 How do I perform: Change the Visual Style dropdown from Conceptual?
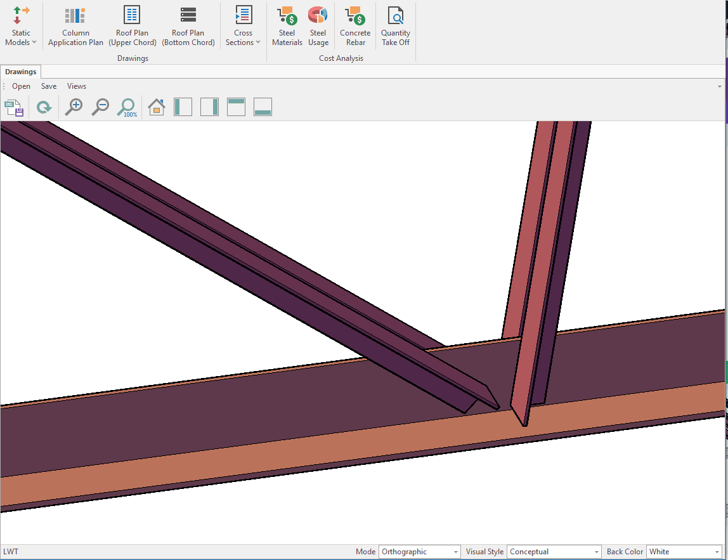tap(554, 552)
